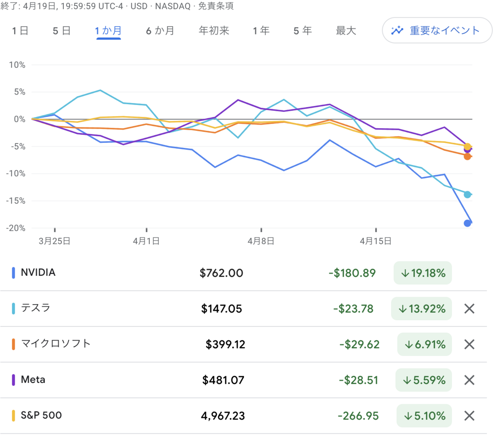Click the -20% y-axis label

coord(16,228)
